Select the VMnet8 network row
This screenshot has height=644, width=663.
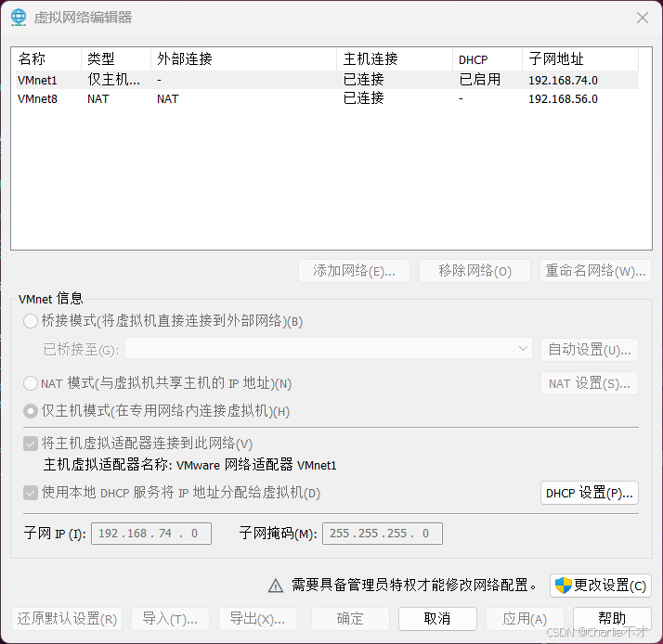coord(327,98)
